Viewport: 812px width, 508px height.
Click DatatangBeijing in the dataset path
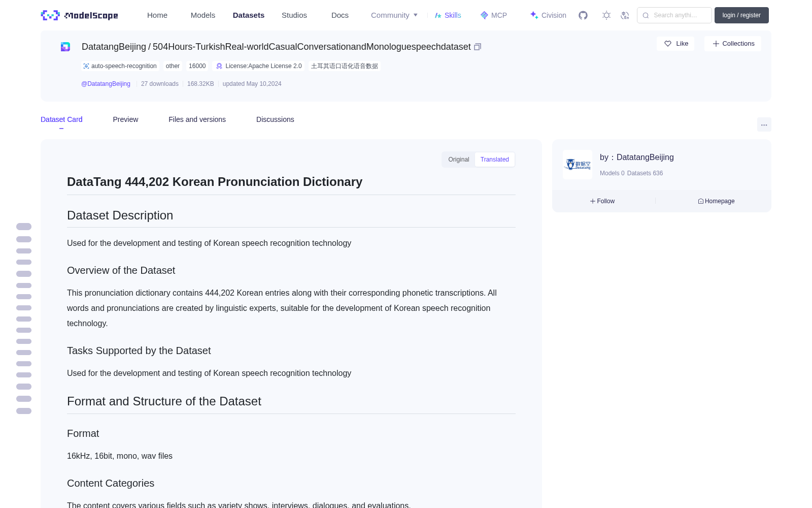(114, 47)
